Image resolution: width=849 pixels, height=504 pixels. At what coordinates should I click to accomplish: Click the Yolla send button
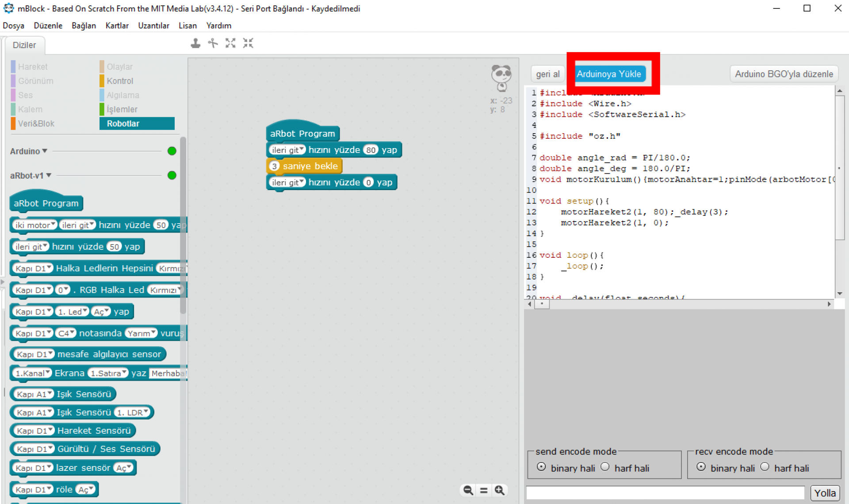[825, 493]
